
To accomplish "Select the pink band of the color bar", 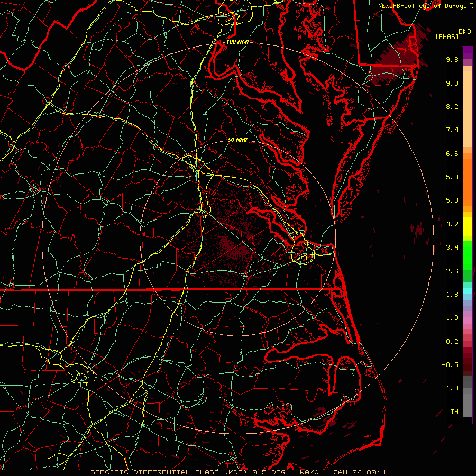I will pyautogui.click(x=467, y=321).
